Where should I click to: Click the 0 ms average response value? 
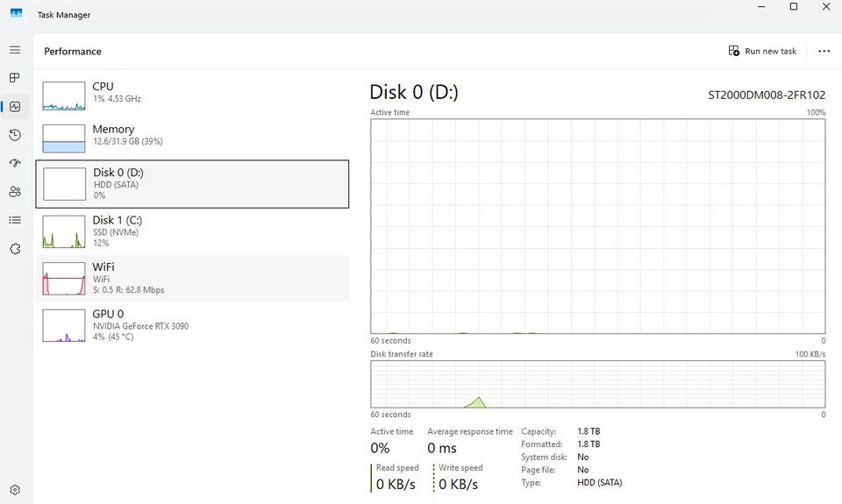point(442,448)
